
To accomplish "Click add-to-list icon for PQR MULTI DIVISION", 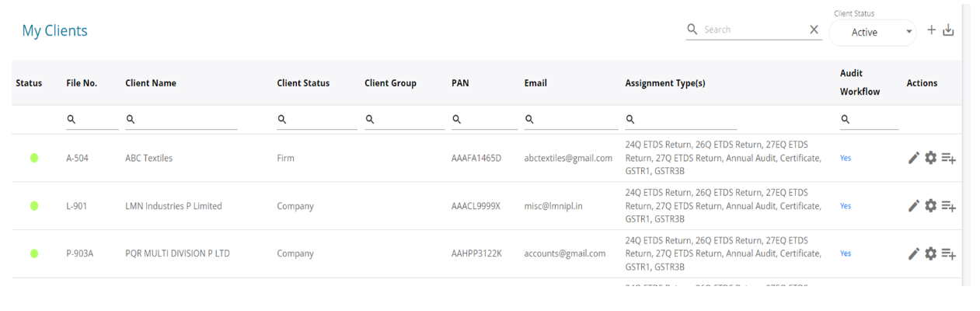I will pos(948,254).
